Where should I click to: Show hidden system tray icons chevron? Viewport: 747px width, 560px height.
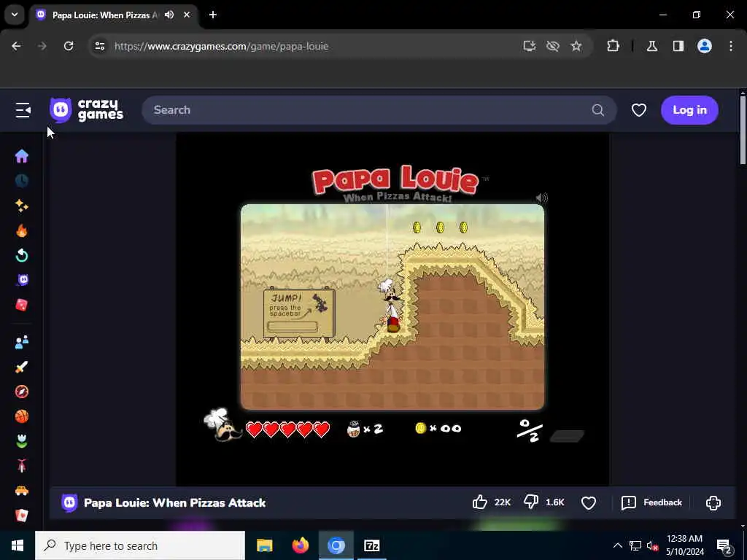tap(617, 545)
